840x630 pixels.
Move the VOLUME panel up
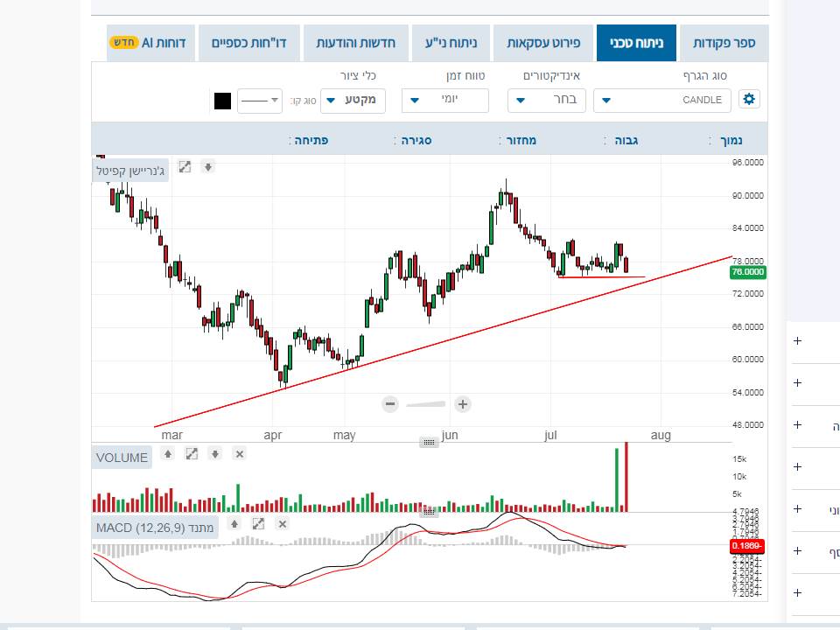coord(168,454)
